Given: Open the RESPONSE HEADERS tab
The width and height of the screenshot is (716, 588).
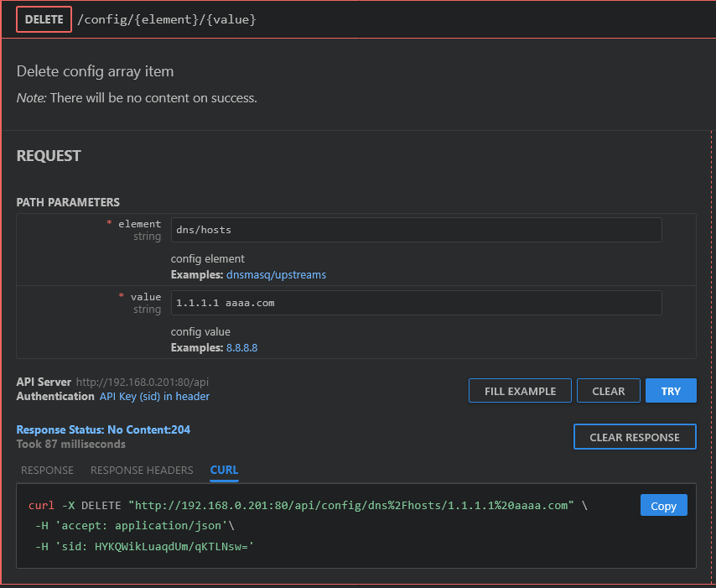Looking at the screenshot, I should tap(142, 470).
